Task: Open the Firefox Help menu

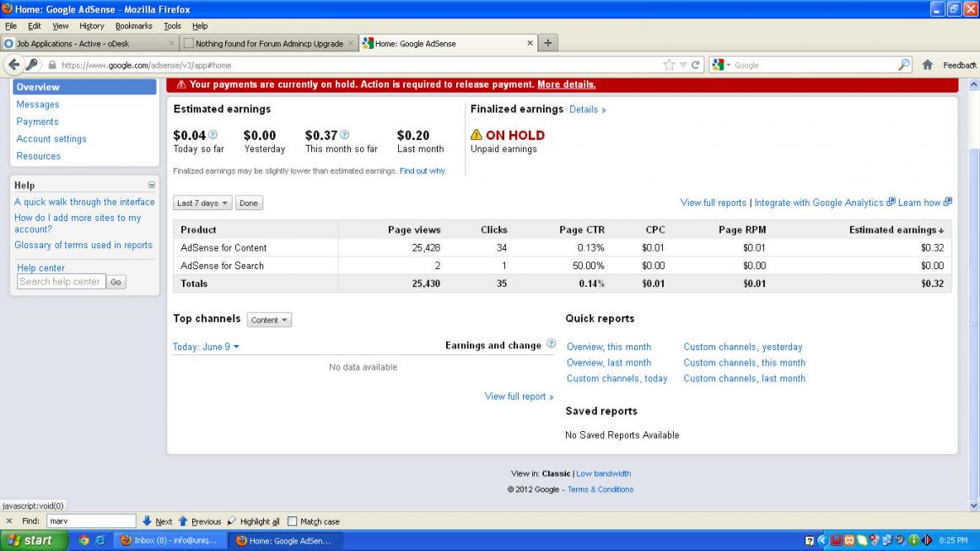Action: (x=200, y=25)
